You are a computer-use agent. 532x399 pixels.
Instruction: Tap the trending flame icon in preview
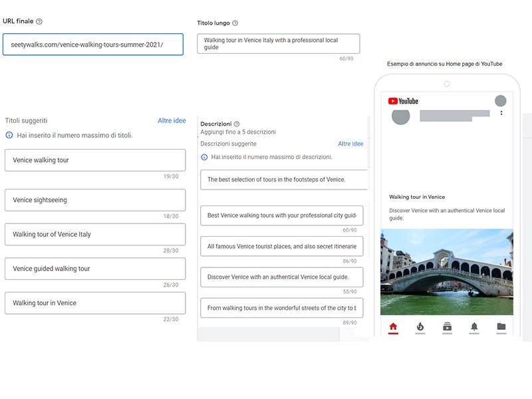point(420,327)
